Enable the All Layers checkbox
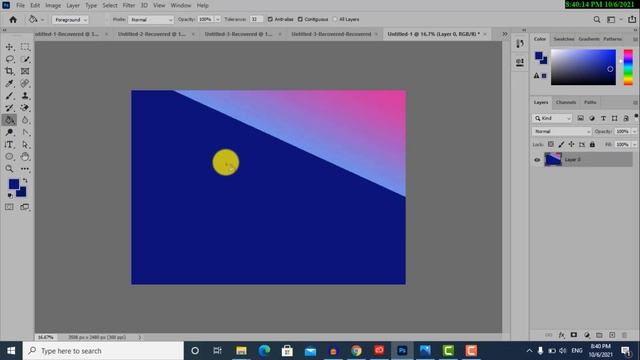This screenshot has width=640, height=360. (x=335, y=19)
